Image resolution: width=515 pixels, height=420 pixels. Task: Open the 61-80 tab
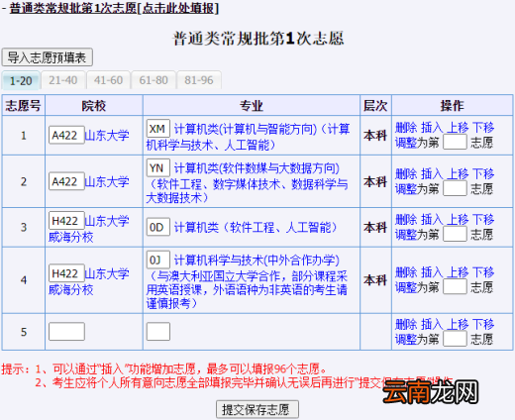154,80
